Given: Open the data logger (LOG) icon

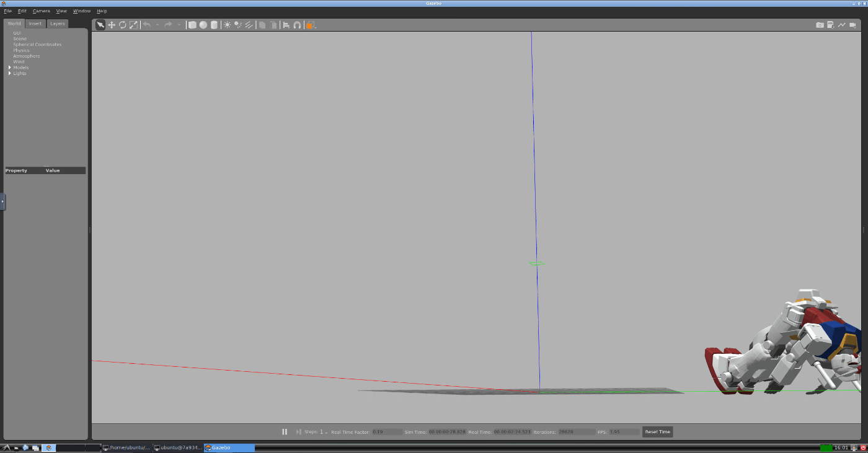Looking at the screenshot, I should tap(831, 25).
